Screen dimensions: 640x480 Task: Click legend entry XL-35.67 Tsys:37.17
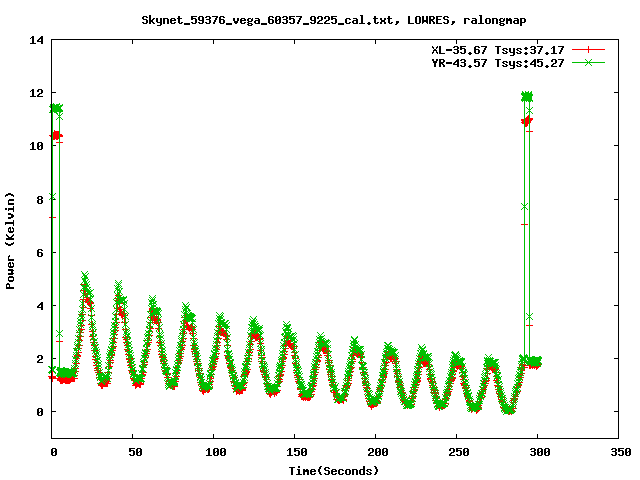498,50
